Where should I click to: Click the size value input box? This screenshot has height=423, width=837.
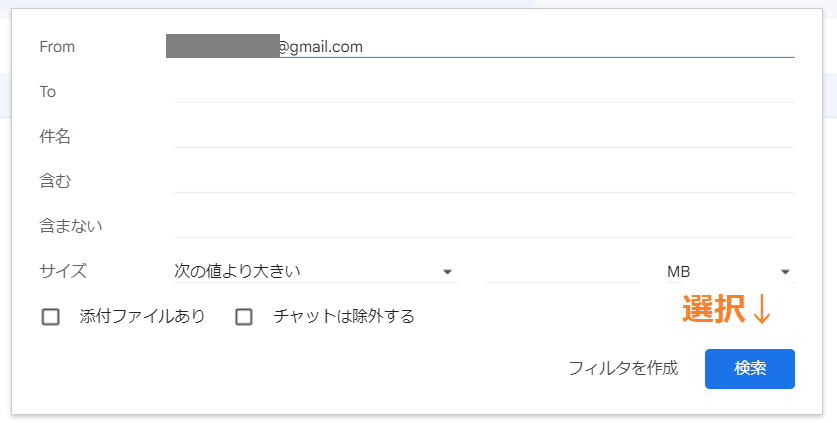click(x=562, y=271)
